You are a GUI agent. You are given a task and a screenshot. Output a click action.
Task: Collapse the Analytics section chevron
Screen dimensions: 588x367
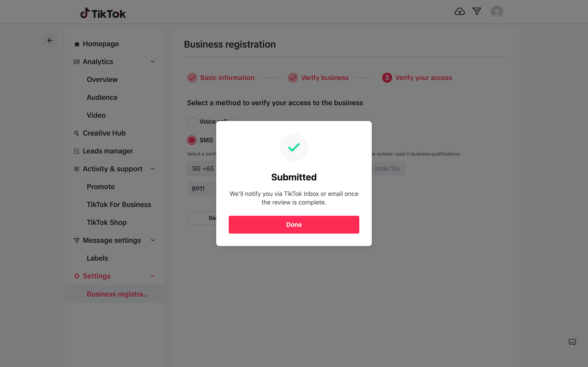(x=153, y=62)
